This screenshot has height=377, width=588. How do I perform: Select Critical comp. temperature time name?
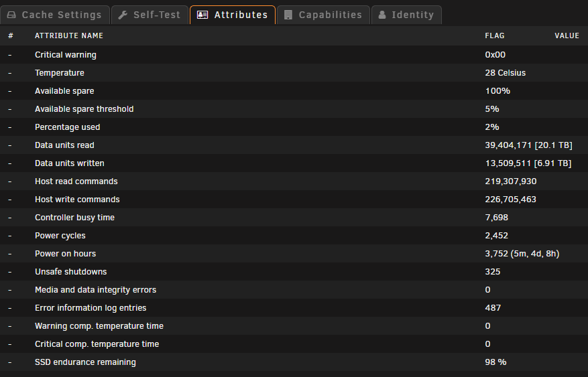click(97, 344)
